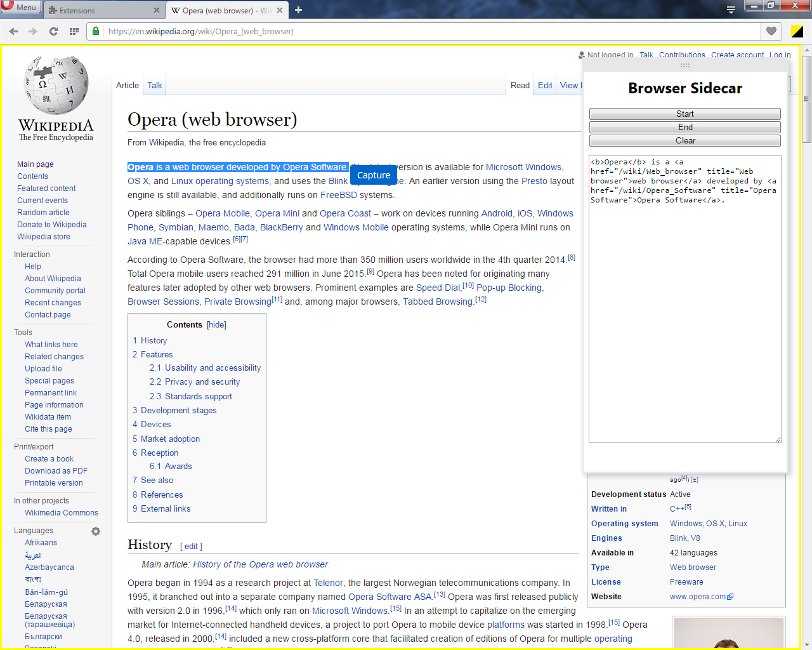Open the FreeBSD link
Image resolution: width=812 pixels, height=650 pixels.
click(339, 195)
